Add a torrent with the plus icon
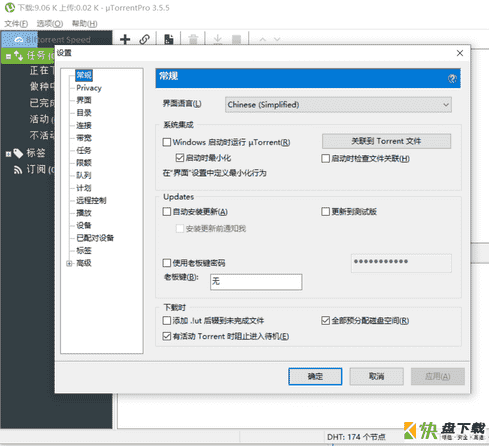 tap(125, 39)
